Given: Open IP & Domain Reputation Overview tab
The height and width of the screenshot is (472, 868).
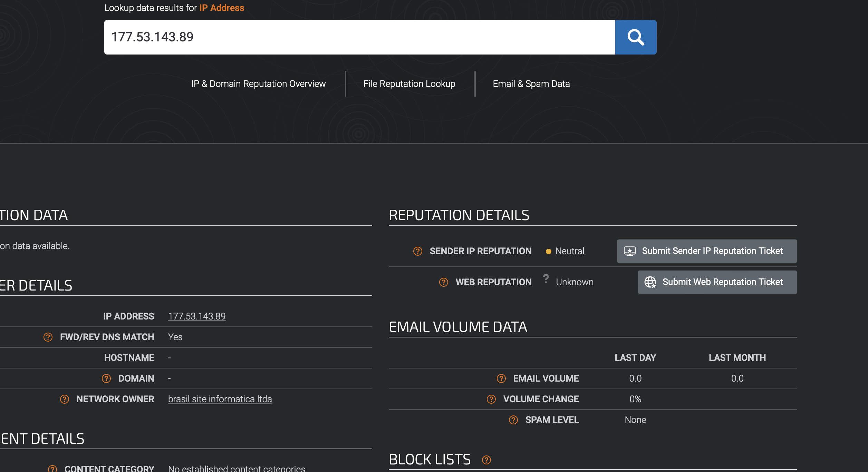Looking at the screenshot, I should point(258,84).
